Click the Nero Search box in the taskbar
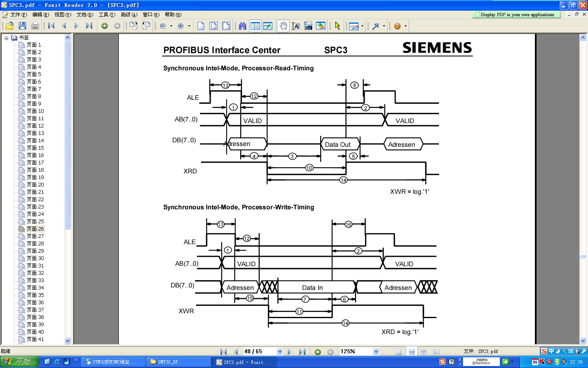Screen dimensions: 588x368 point(481,362)
